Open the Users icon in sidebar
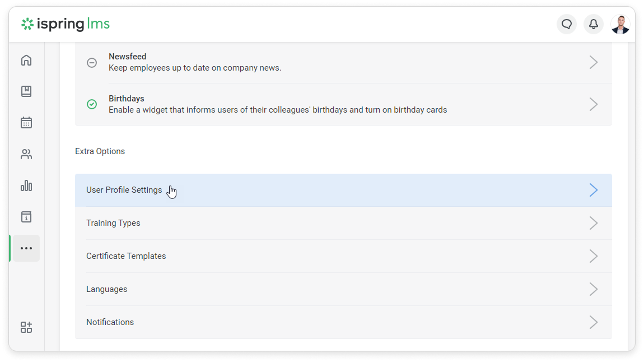 [x=26, y=154]
